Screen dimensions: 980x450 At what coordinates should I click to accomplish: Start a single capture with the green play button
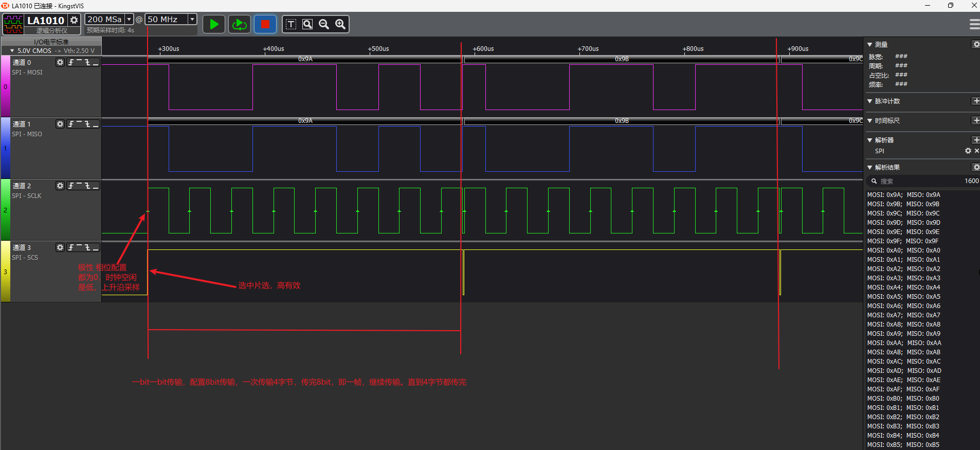[214, 24]
